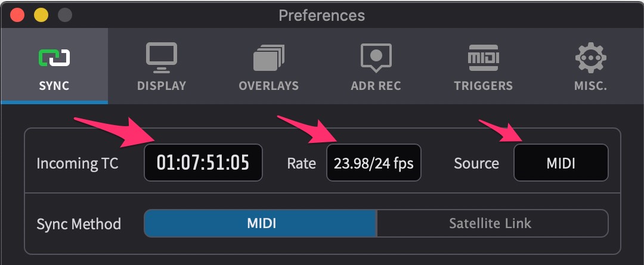Close Preferences with the red button
This screenshot has width=644, height=265.
coord(17,15)
